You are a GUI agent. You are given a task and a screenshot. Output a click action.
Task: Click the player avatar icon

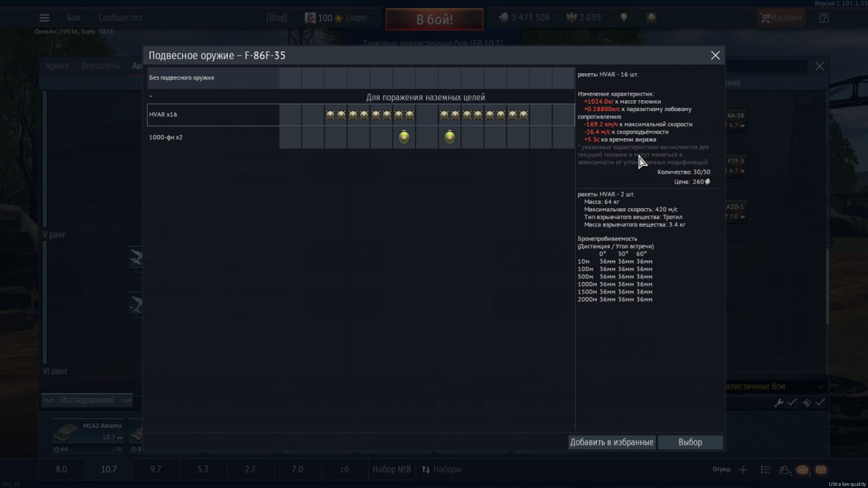pyautogui.click(x=310, y=18)
